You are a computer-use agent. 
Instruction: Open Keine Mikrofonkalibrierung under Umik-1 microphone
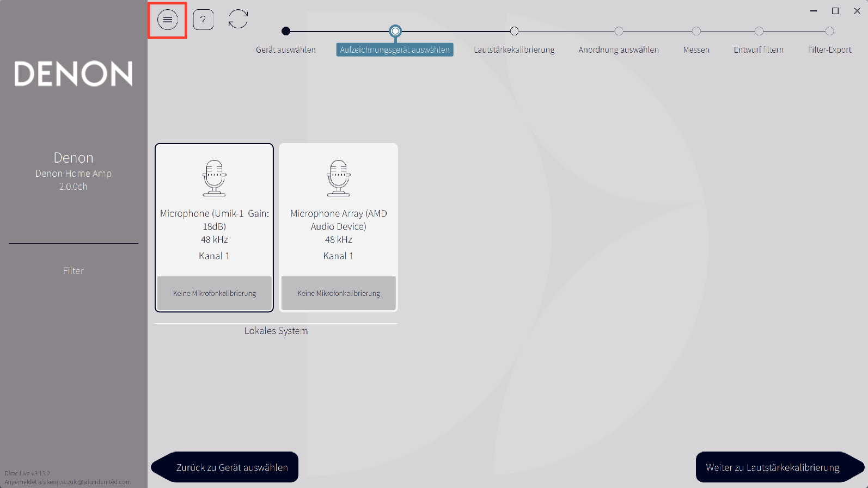(x=214, y=293)
